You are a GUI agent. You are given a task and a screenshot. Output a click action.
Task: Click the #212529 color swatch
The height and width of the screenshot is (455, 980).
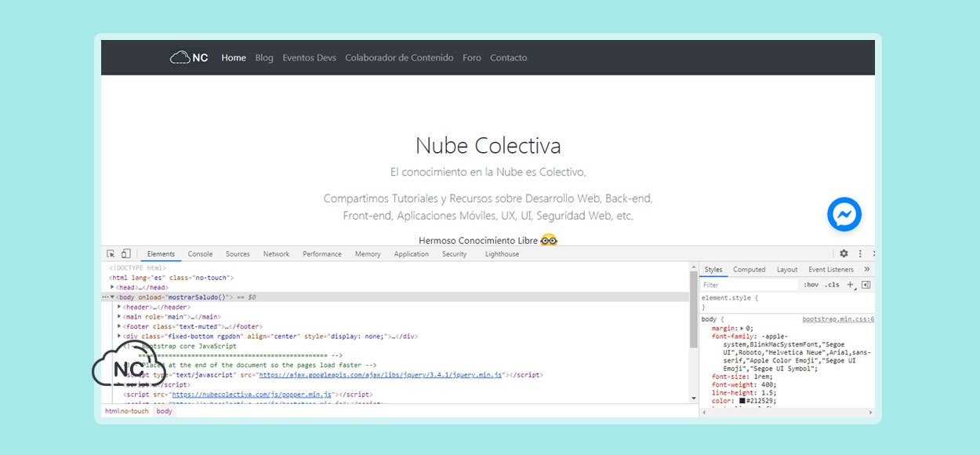[x=743, y=401]
